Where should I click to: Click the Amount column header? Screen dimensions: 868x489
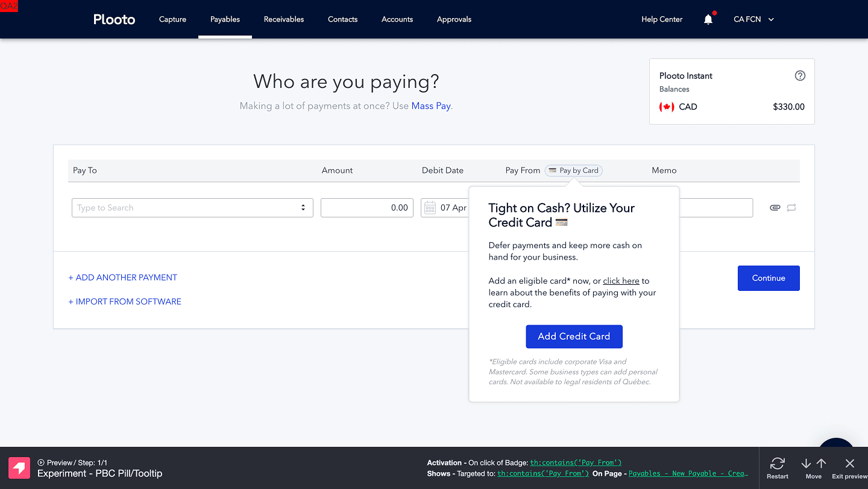coord(337,170)
